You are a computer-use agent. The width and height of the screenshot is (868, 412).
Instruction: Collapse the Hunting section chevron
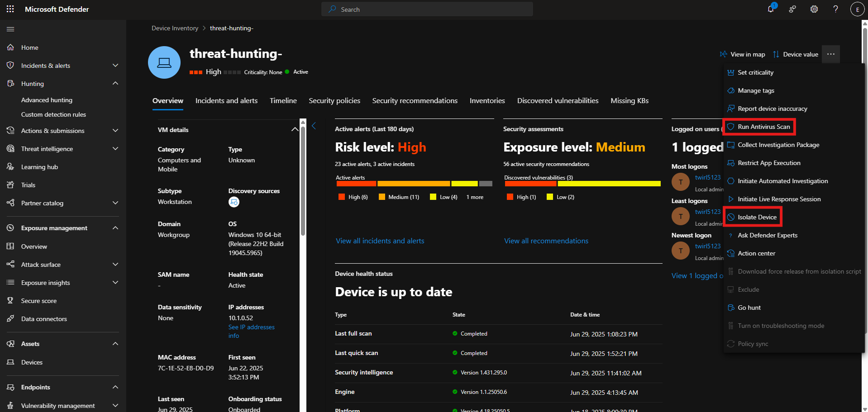(x=115, y=83)
